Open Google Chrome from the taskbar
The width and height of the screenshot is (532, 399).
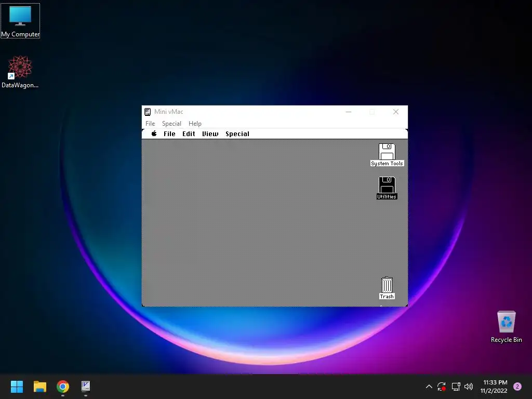point(63,387)
